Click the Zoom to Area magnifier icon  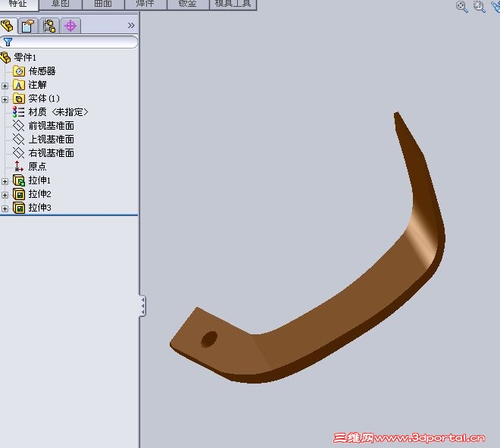click(480, 6)
